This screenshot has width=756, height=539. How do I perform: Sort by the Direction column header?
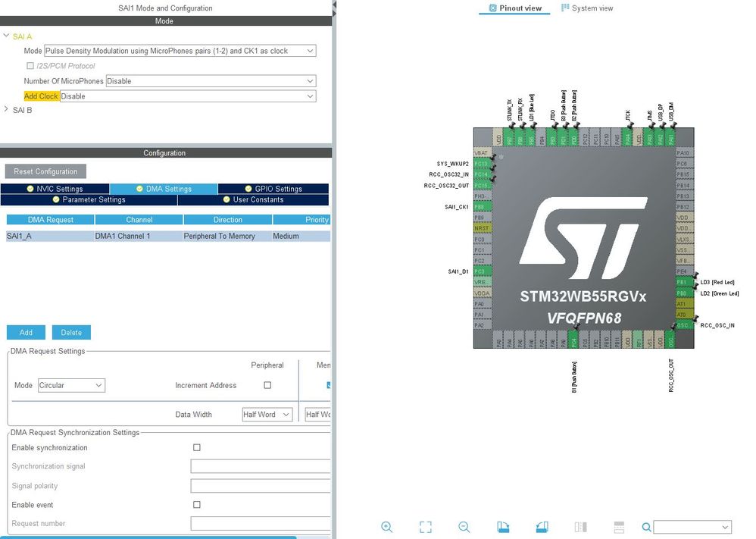(x=227, y=220)
